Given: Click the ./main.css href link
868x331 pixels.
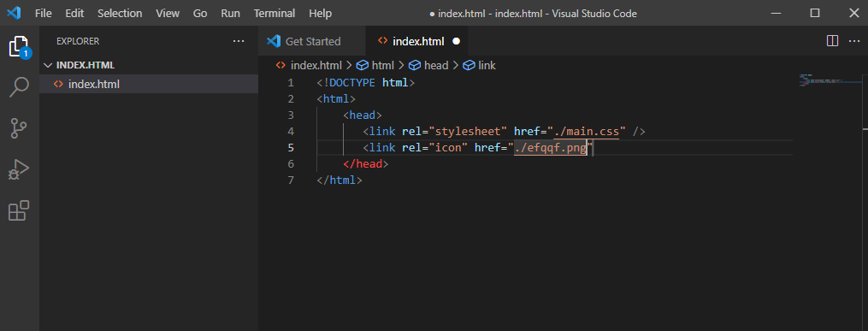Looking at the screenshot, I should pos(587,132).
